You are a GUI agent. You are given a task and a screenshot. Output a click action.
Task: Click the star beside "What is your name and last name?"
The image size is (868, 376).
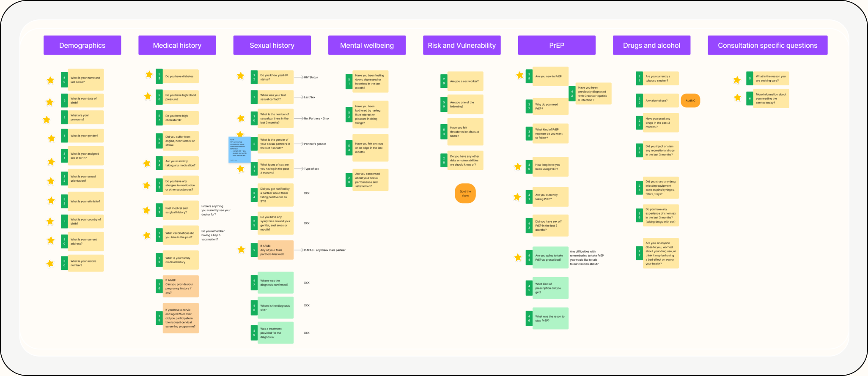tap(50, 80)
